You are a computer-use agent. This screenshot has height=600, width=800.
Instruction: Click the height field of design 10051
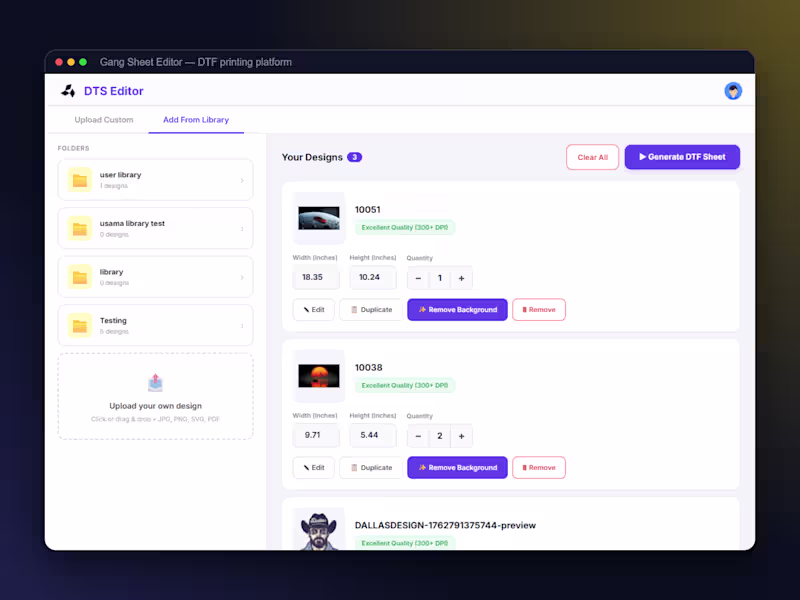pos(372,277)
